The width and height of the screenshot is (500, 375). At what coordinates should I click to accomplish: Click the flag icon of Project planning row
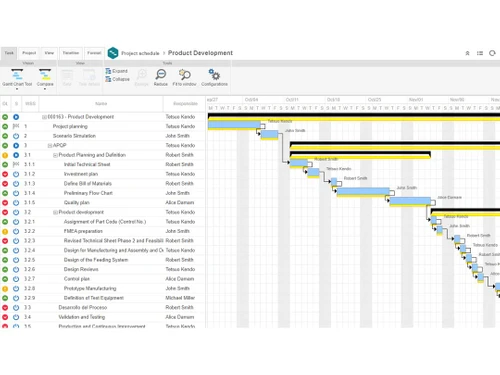(16, 126)
